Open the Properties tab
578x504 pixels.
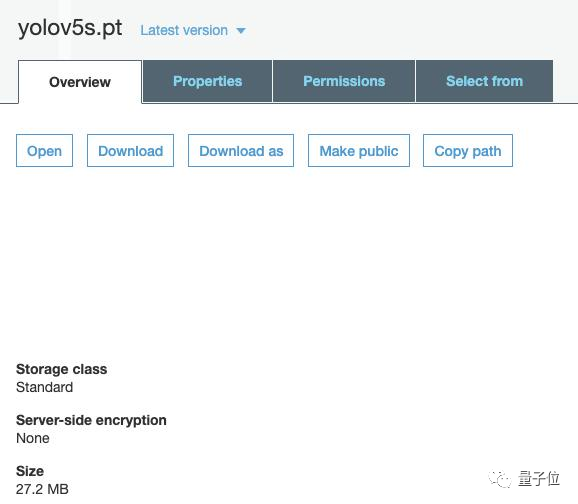pos(208,81)
